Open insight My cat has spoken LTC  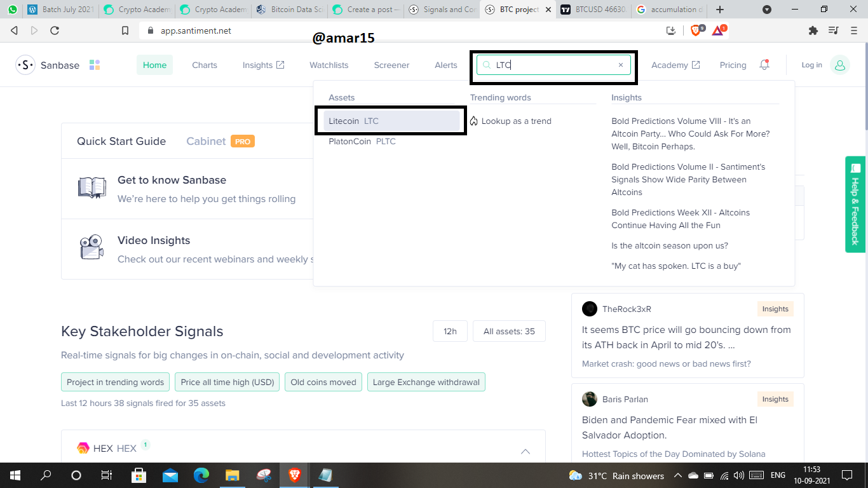click(x=676, y=266)
